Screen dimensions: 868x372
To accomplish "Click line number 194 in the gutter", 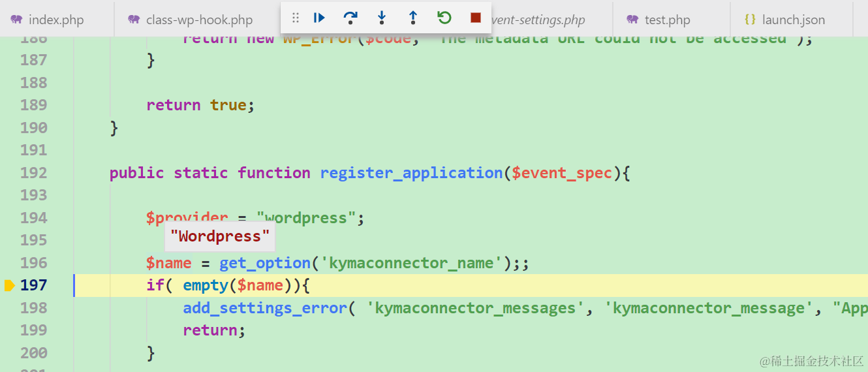I will tap(34, 218).
